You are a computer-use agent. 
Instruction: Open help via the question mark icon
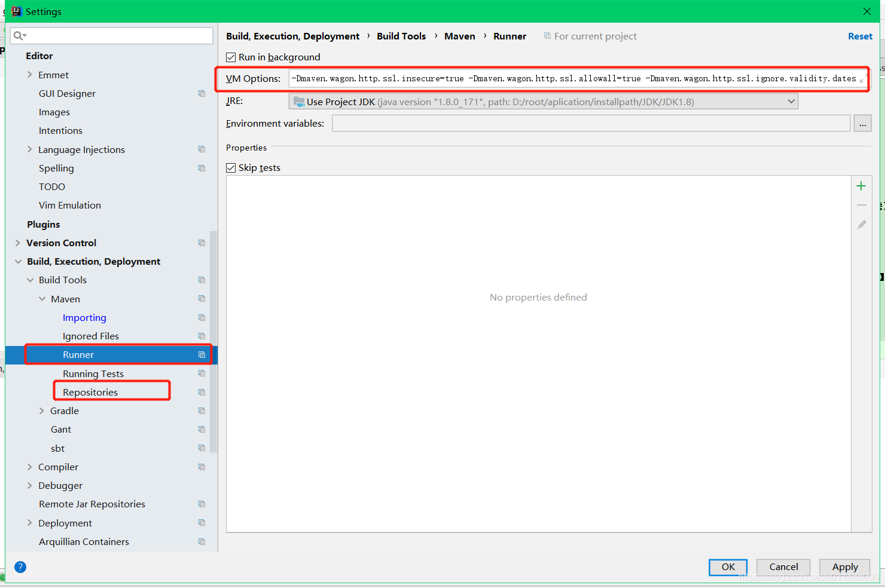(x=20, y=566)
